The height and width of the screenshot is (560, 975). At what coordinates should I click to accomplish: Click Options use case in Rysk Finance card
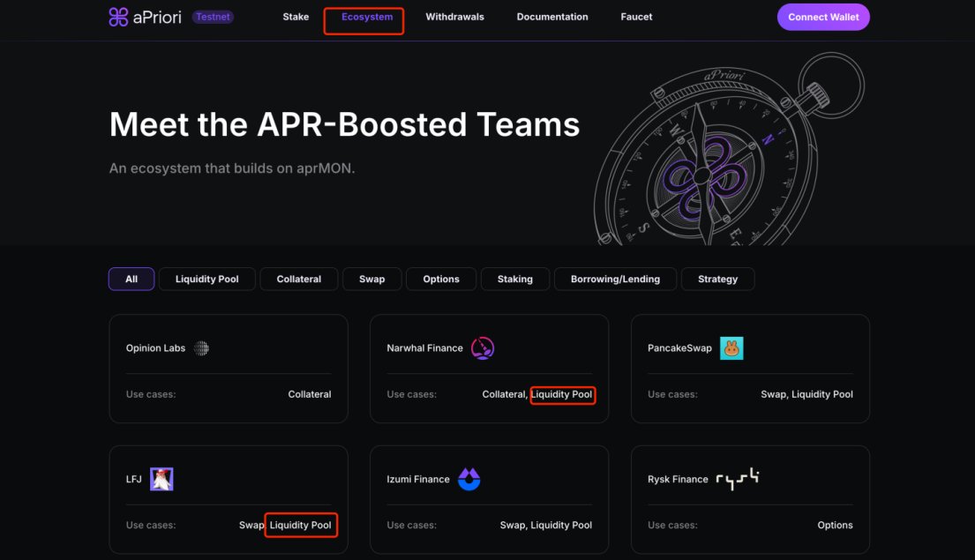[835, 526]
